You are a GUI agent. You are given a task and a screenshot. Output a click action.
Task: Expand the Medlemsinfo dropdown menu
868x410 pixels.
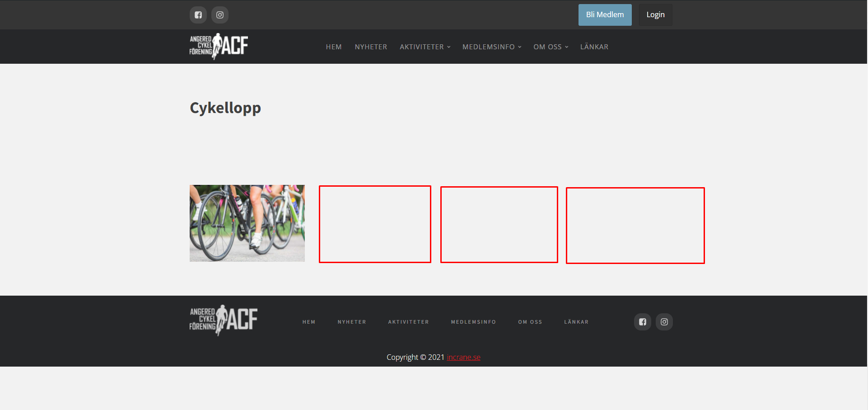click(x=492, y=47)
